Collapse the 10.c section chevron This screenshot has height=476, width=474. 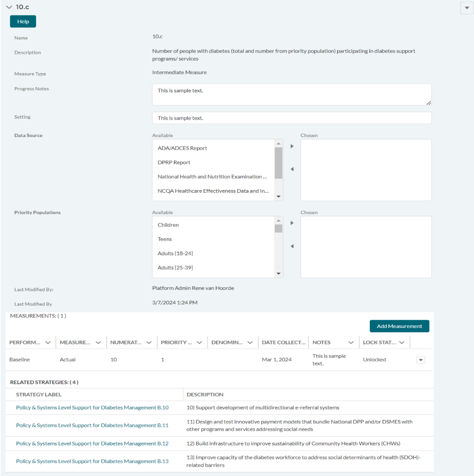9,7
